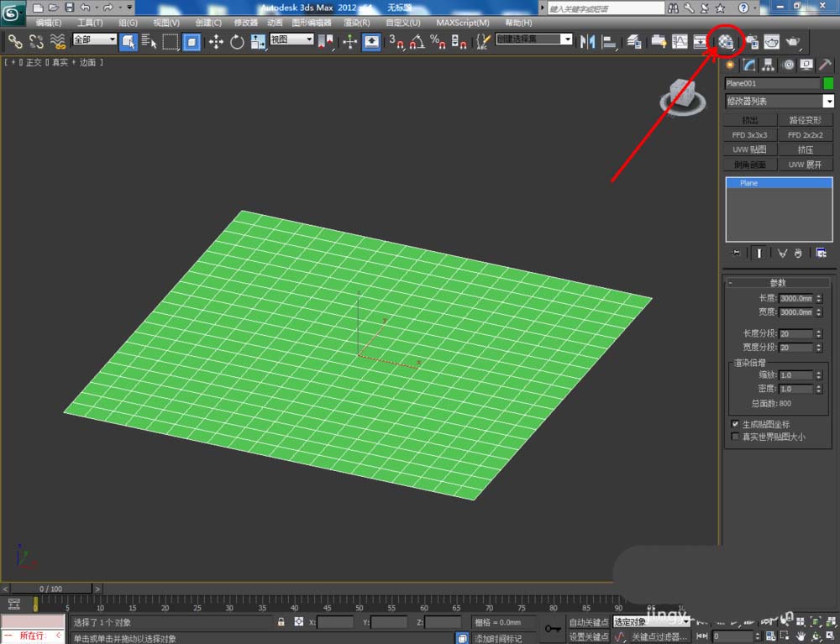This screenshot has width=840, height=644.
Task: Open the 渲染(R) menu
Action: (x=357, y=23)
